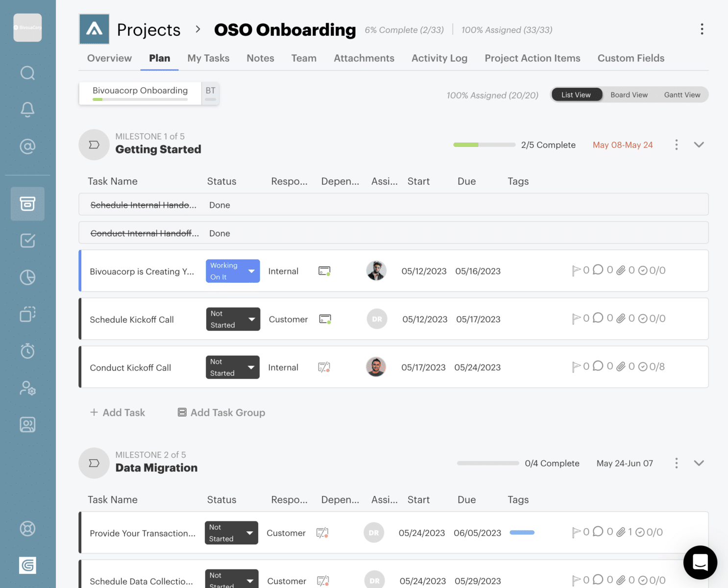Switch to Board View
Viewport: 728px width, 588px height.
[x=629, y=95]
